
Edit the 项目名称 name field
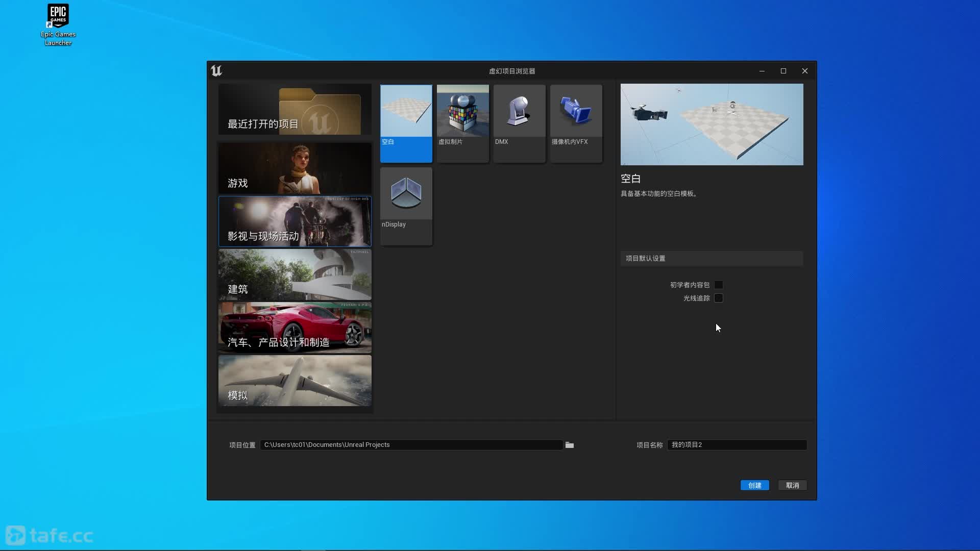[737, 445]
